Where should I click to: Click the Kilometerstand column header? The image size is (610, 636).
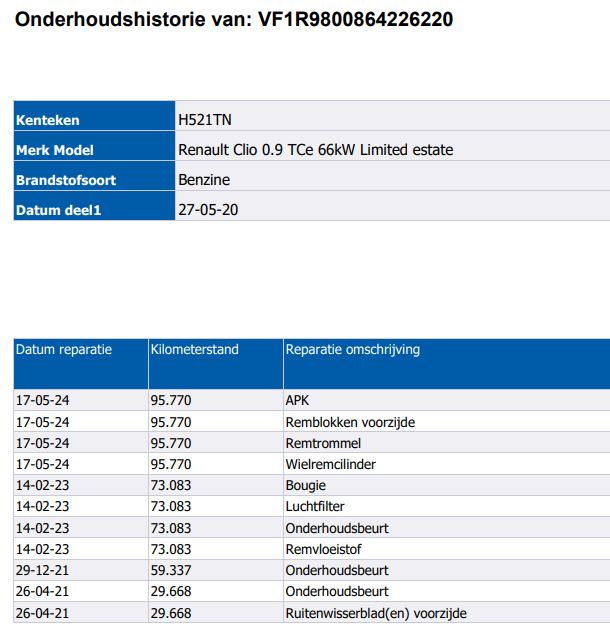point(194,350)
